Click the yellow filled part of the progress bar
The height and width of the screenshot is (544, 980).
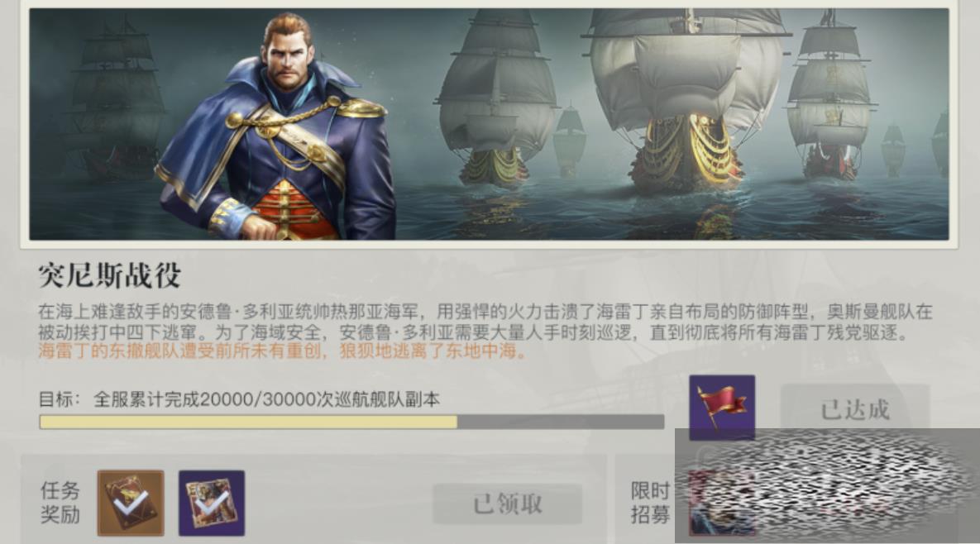pyautogui.click(x=248, y=422)
